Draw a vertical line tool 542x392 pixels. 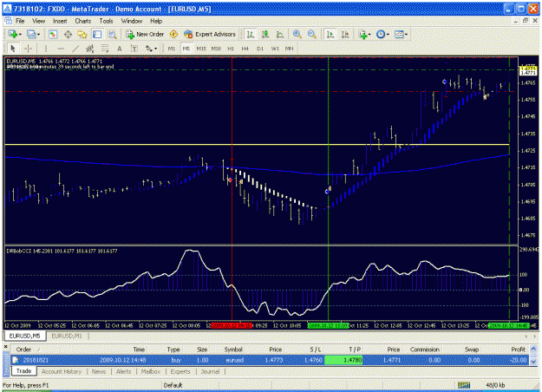click(46, 49)
